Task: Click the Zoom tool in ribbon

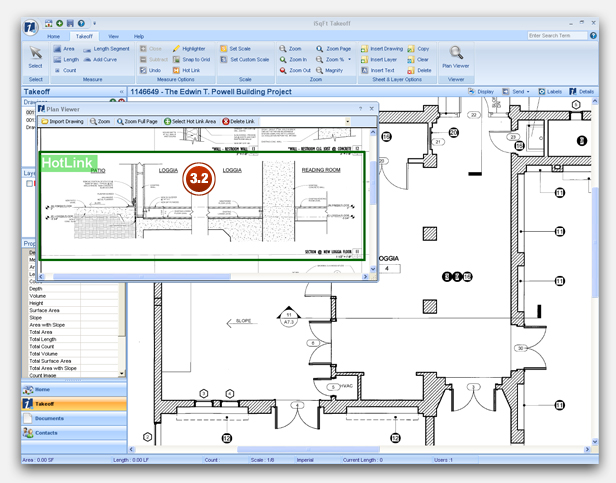Action: pos(290,49)
